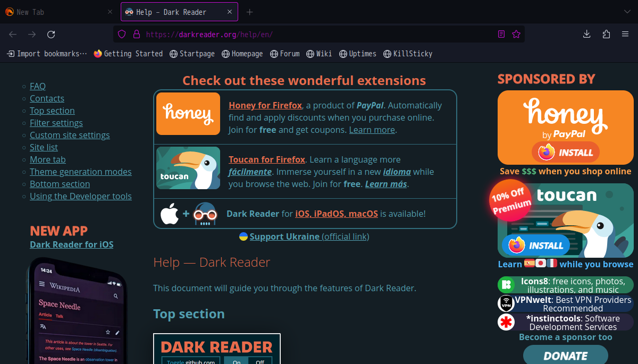Jump to the FAQ link
The height and width of the screenshot is (364, 638).
coord(38,86)
